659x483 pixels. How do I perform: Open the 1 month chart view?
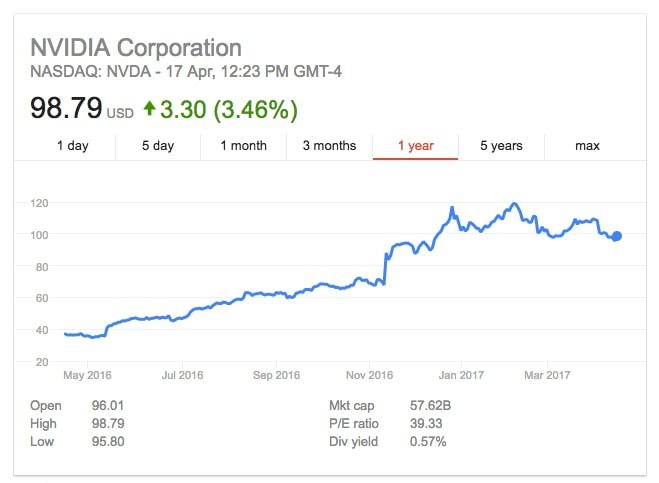coord(244,146)
